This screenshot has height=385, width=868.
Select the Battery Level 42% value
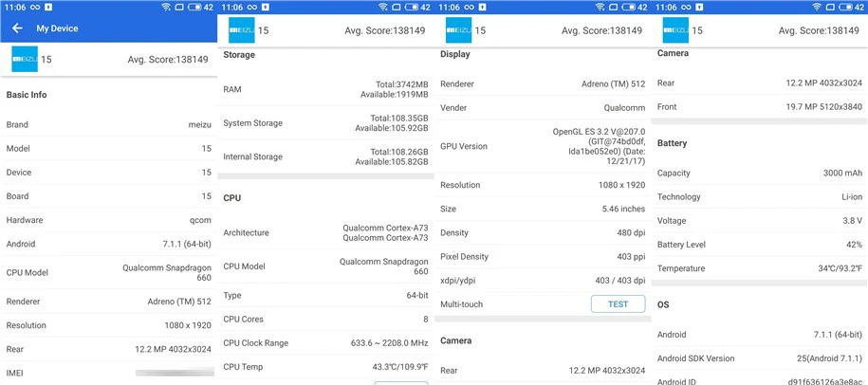coord(854,245)
